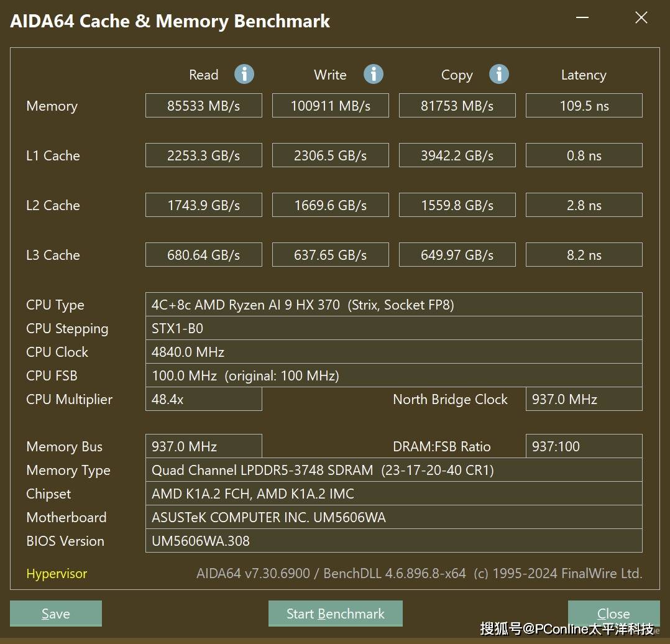Click the Motherboard label
The height and width of the screenshot is (644, 670).
coord(67,518)
